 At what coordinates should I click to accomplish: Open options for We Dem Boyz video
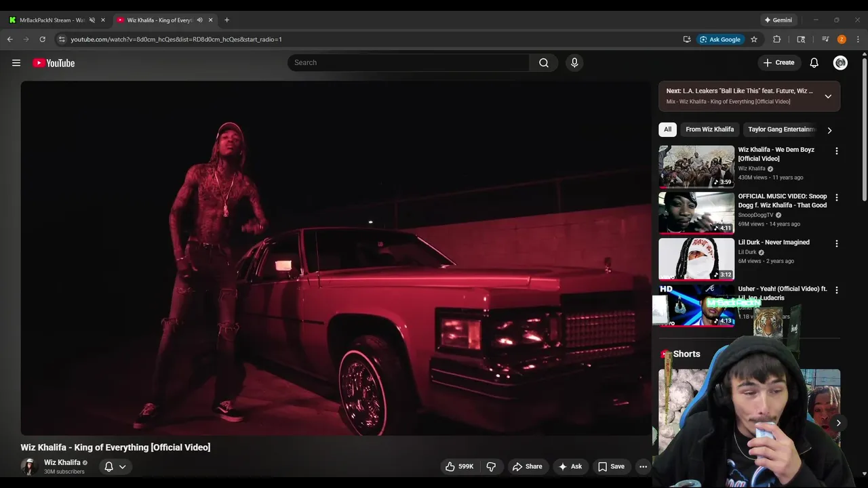click(x=836, y=151)
